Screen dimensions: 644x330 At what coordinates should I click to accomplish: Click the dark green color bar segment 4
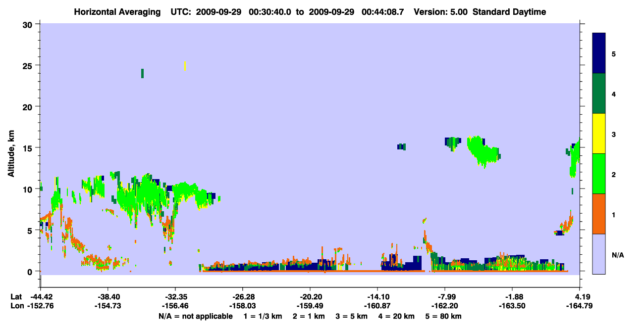(599, 94)
